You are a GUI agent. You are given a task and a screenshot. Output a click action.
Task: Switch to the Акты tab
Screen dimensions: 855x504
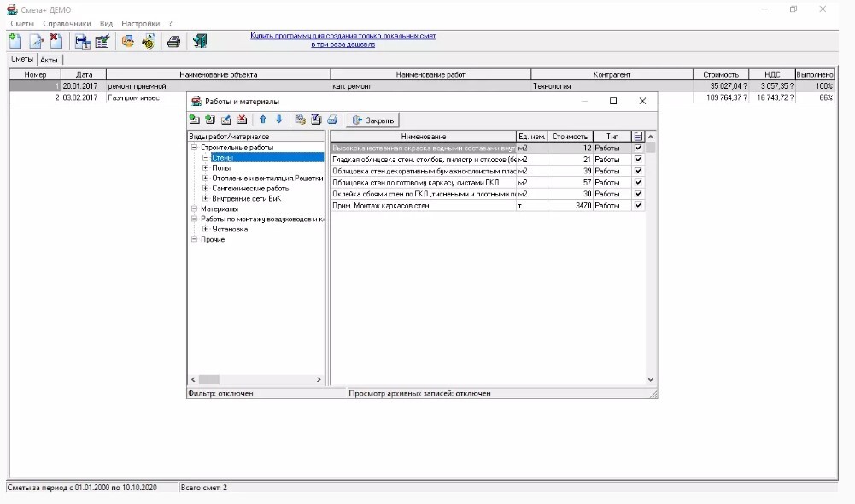coord(49,60)
